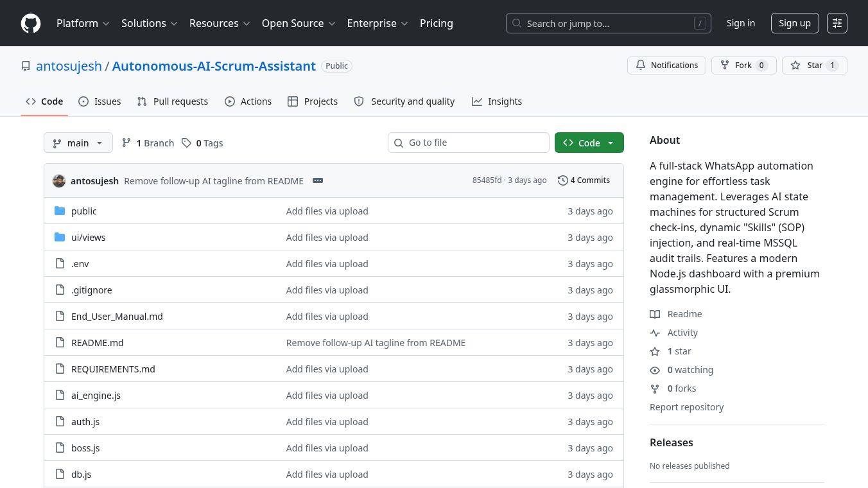Click the Actions play-circle icon

pyautogui.click(x=230, y=101)
